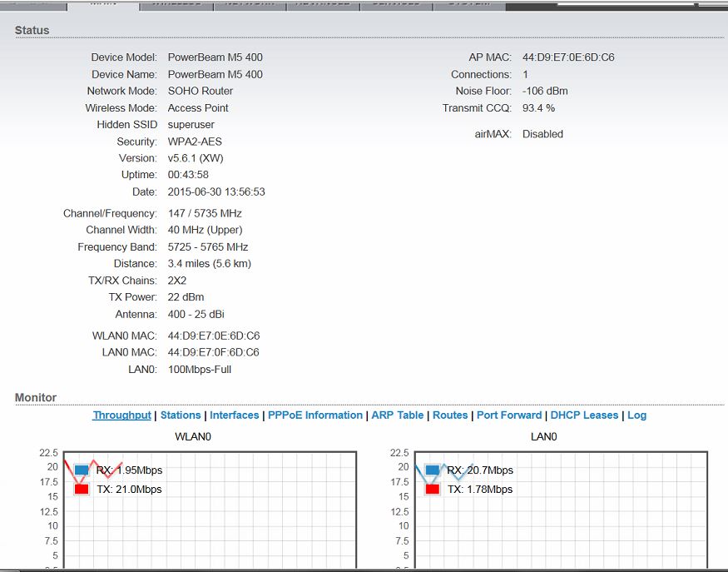The image size is (728, 572).
Task: Click the Distance value "3.4 miles (5.6 km)"
Action: point(210,263)
